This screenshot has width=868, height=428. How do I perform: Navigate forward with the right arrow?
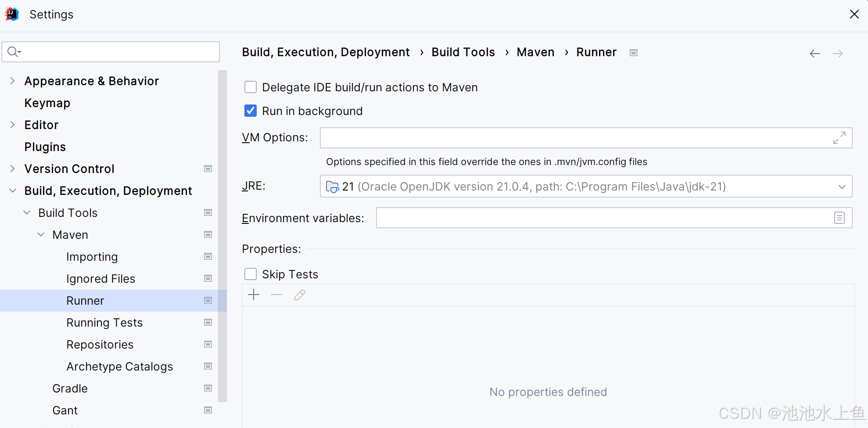[x=838, y=54]
